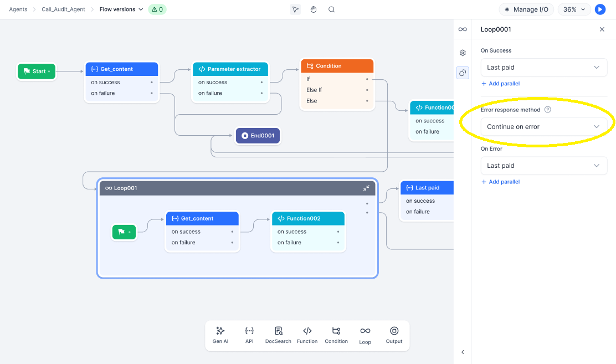Add a Condition node
The height and width of the screenshot is (364, 616).
[x=336, y=334]
